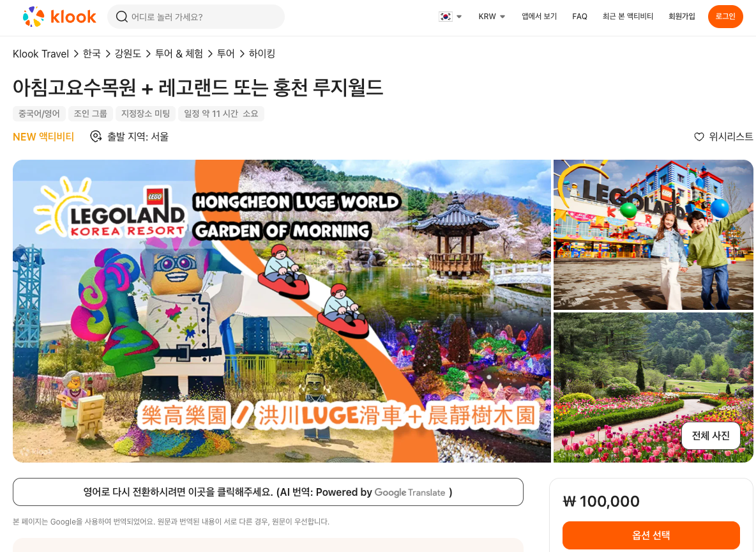Viewport: 756px width, 552px height.
Task: Click the South Korea flag icon
Action: click(446, 17)
